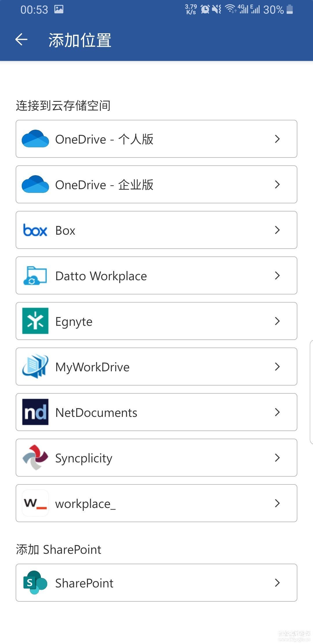
Task: Choose the Syncplicity storage option
Action: tap(156, 458)
